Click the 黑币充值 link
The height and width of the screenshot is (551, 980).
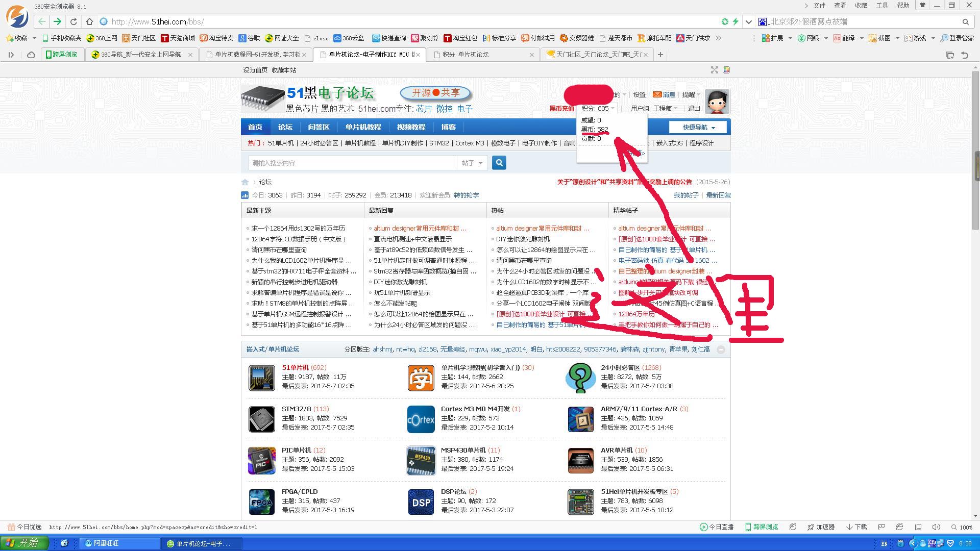pos(561,108)
